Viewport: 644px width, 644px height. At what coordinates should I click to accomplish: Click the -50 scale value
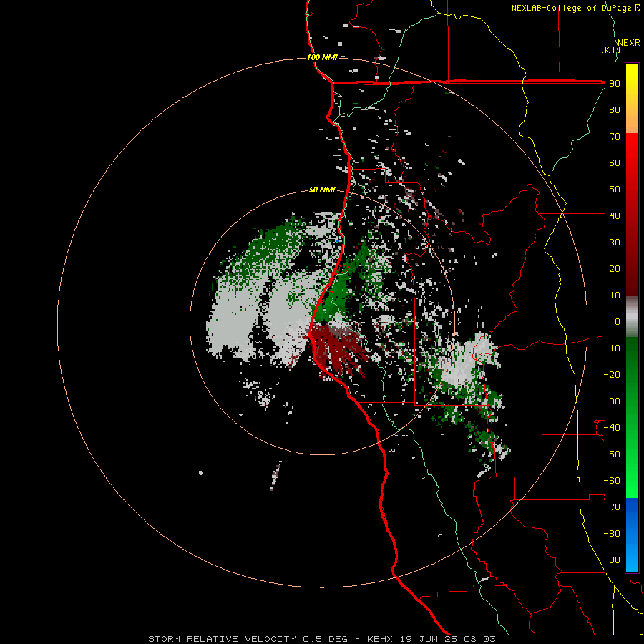(612, 454)
